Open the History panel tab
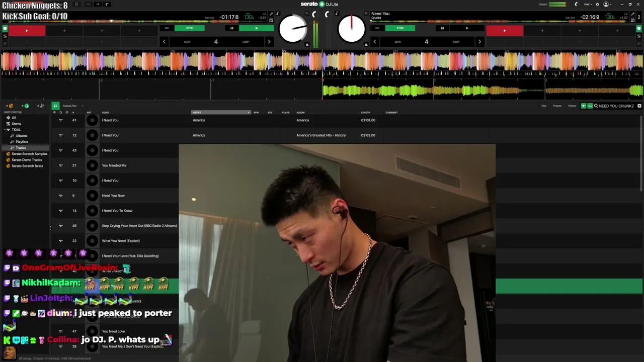The image size is (644, 362). click(x=572, y=106)
